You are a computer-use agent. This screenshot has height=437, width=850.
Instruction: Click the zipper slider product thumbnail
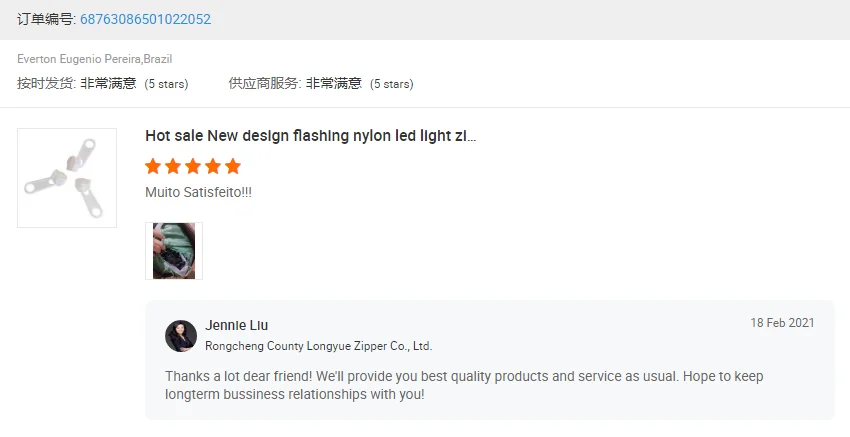[x=67, y=178]
